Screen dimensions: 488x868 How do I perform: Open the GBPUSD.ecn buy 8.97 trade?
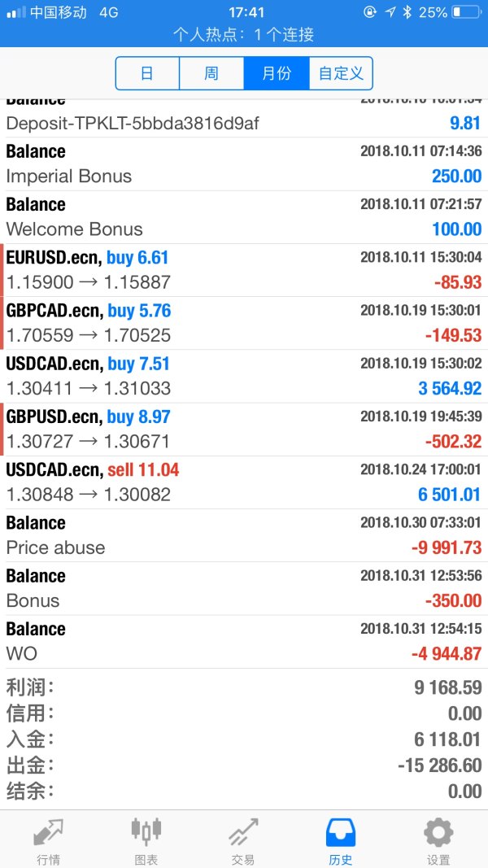click(244, 430)
